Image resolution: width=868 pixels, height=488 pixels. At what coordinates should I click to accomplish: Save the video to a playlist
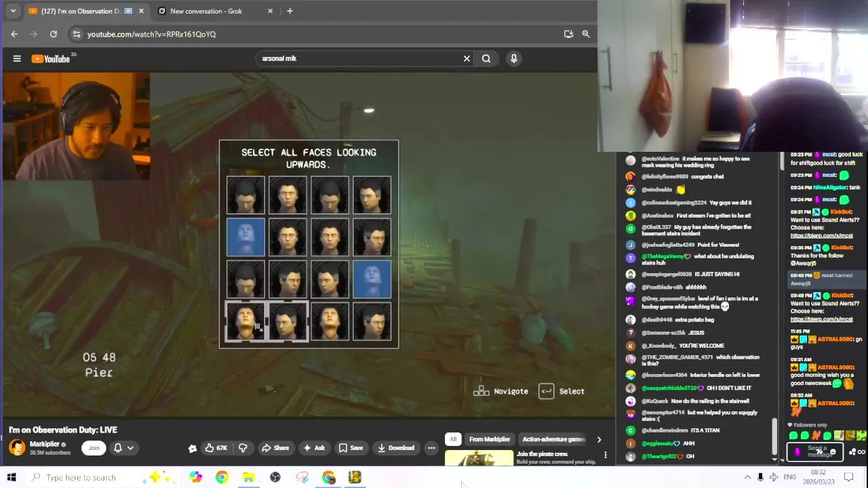[351, 448]
